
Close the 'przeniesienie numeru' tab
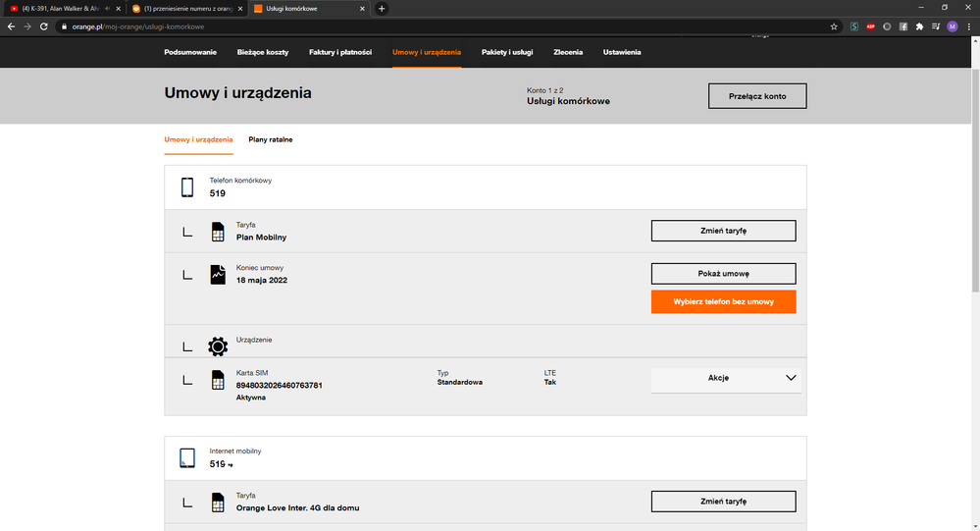pyautogui.click(x=240, y=9)
